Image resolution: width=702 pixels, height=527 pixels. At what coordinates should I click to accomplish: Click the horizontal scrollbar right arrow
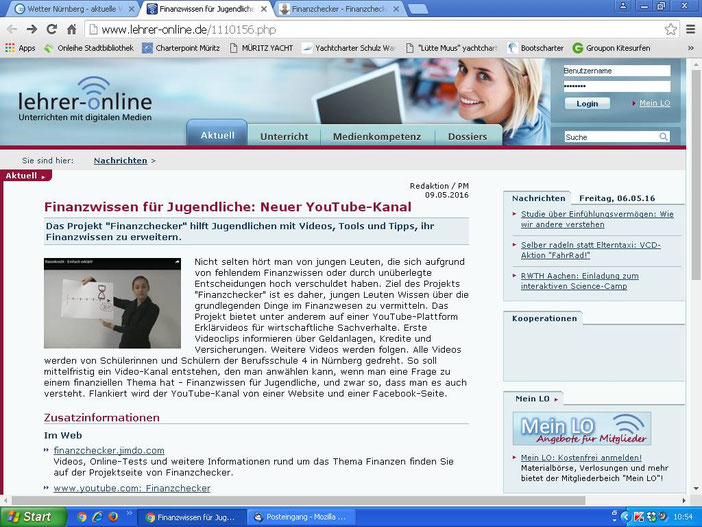coord(684,500)
